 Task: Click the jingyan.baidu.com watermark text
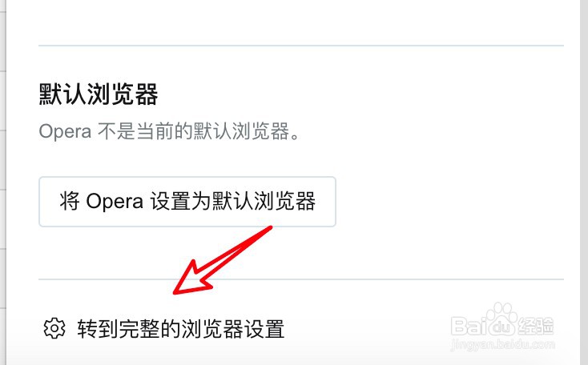[x=502, y=344]
